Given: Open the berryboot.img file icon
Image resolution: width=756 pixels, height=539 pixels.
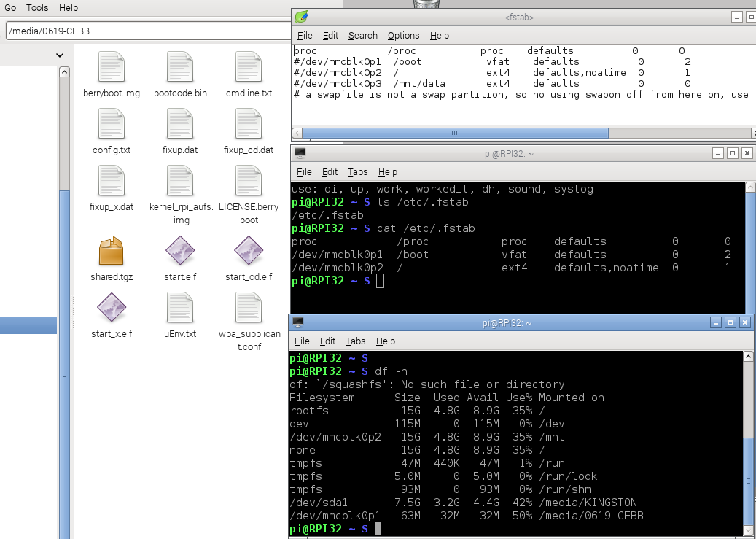Looking at the screenshot, I should pos(111,67).
